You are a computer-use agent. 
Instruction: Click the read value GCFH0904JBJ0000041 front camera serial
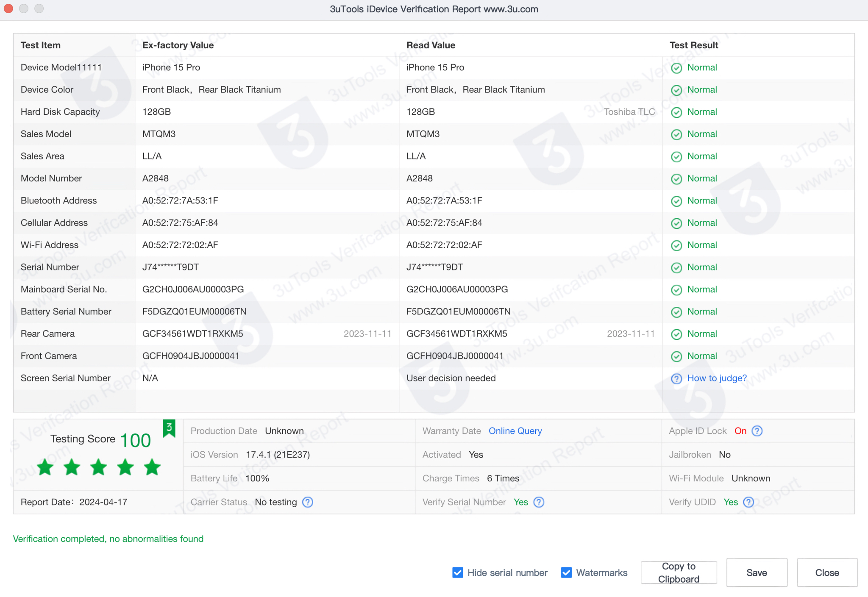coord(455,356)
